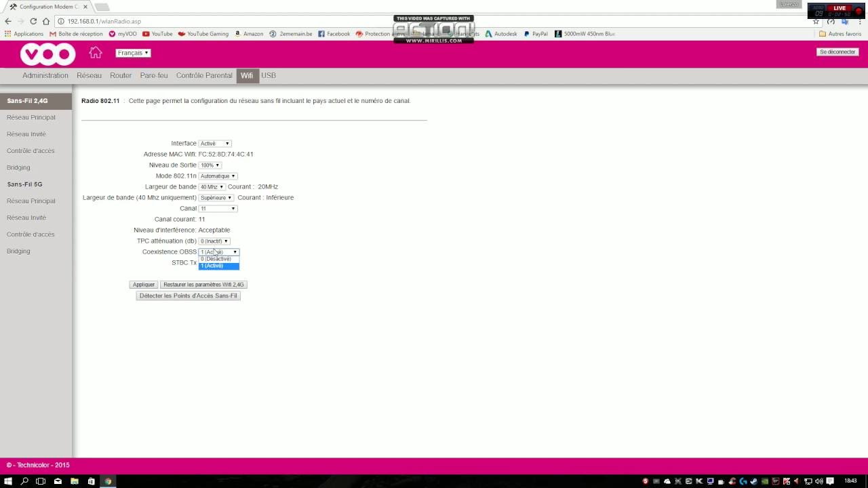Click the browser home button
Viewport: 868px width, 488px height.
tap(46, 21)
